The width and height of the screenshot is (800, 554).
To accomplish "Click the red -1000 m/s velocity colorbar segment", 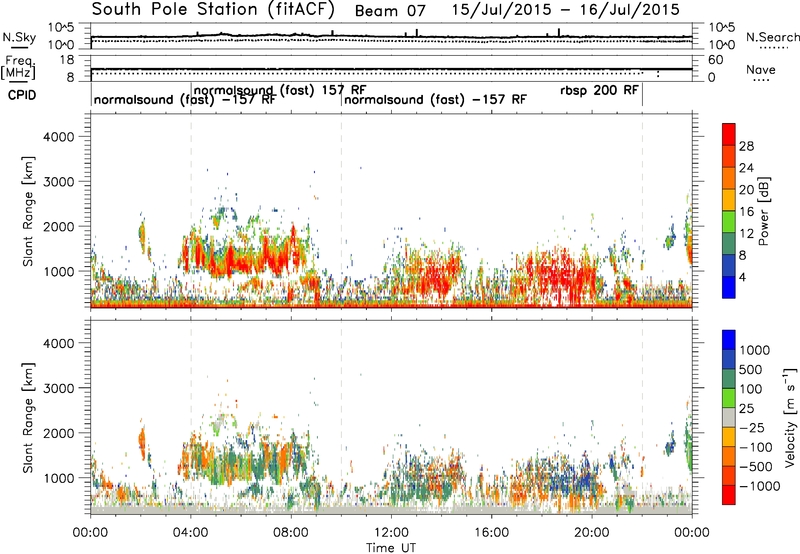I will (x=729, y=495).
